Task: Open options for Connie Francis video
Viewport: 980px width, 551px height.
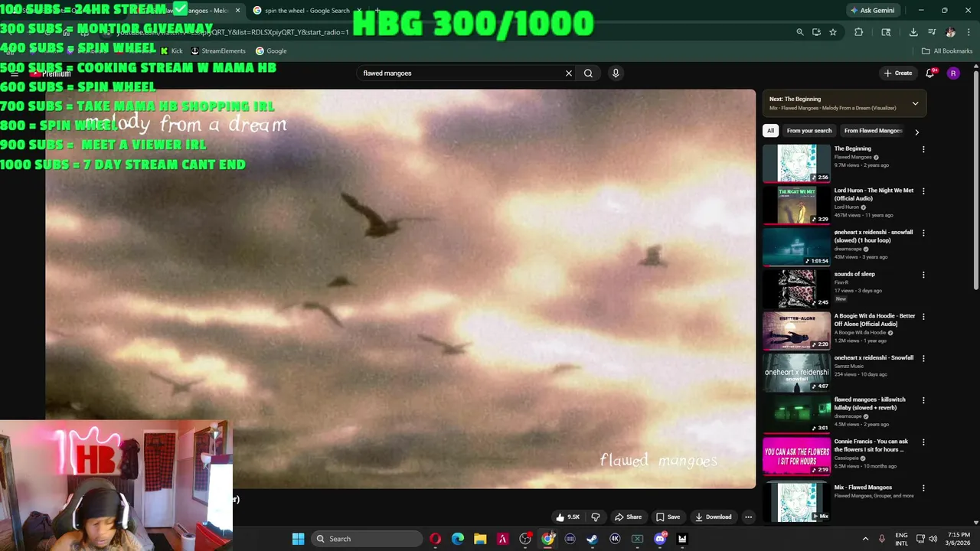Action: (x=923, y=442)
